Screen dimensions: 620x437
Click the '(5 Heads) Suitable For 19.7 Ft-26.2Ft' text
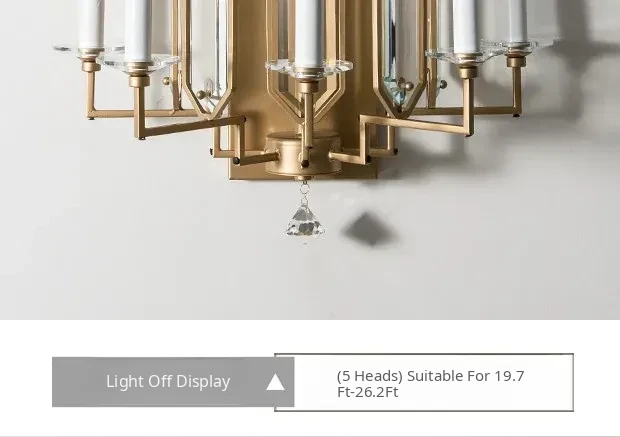click(x=430, y=384)
